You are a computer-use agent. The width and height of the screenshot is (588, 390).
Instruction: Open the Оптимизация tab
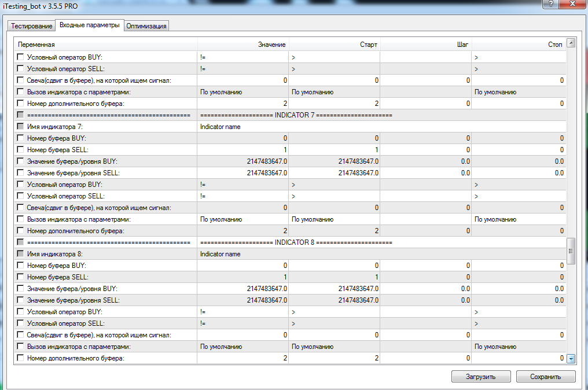[146, 26]
